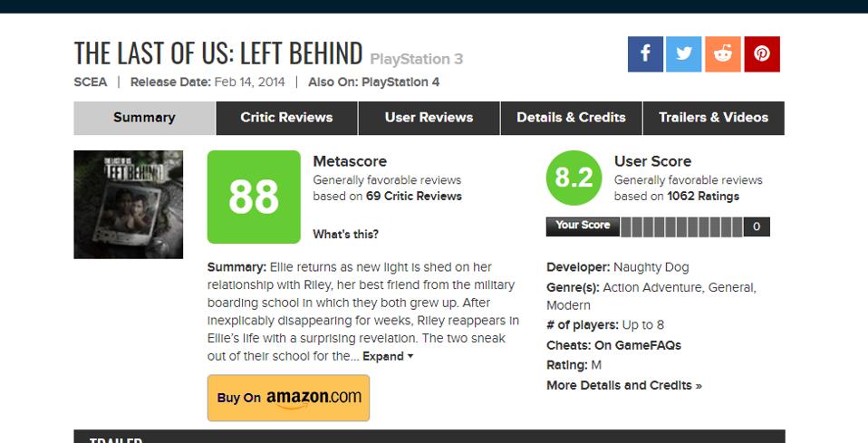This screenshot has height=443, width=868.
Task: Open the PlayStation 4 version link
Action: [x=400, y=82]
